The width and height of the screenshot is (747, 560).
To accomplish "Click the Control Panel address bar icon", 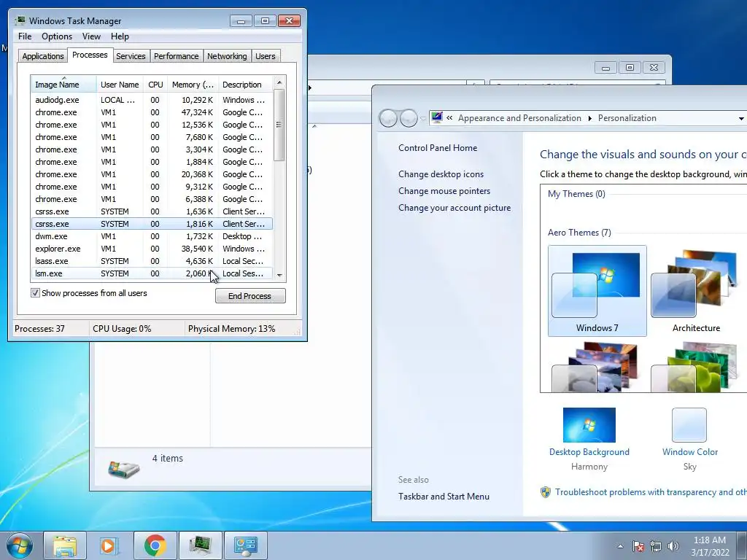I will pyautogui.click(x=437, y=117).
